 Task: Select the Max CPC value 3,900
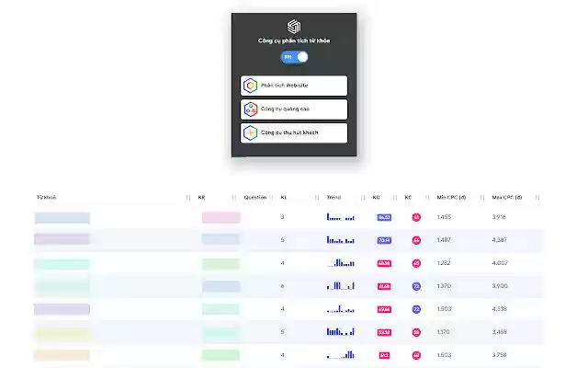tap(500, 286)
